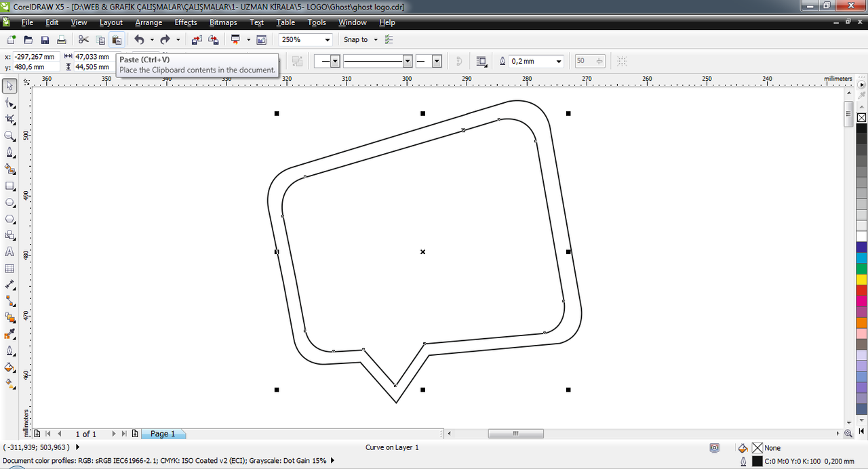
Task: Open the zoom level 250% dropdown
Action: [x=306, y=40]
